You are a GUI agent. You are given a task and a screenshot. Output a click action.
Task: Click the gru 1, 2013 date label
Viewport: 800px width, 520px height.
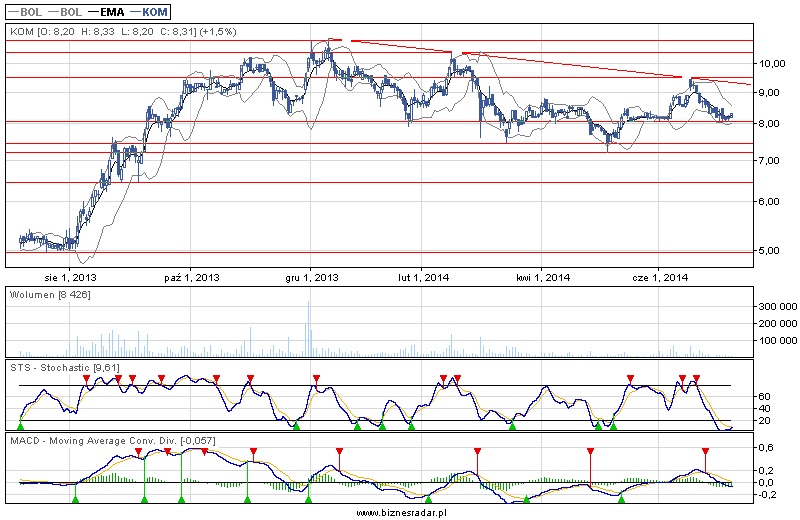[312, 278]
